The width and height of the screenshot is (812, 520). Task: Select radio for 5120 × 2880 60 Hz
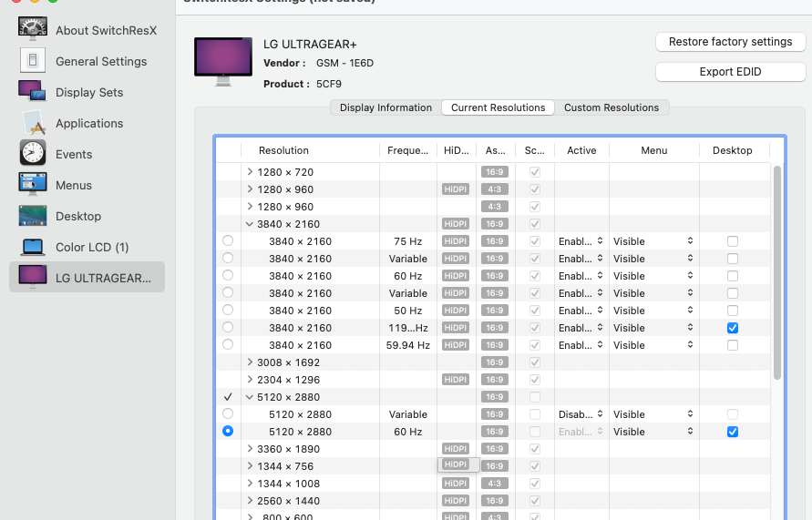(x=228, y=431)
